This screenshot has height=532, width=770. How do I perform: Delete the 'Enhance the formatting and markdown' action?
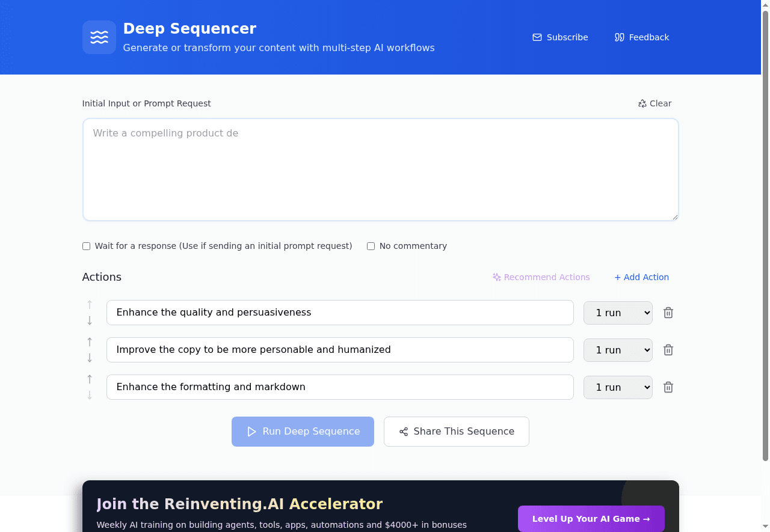coord(668,387)
